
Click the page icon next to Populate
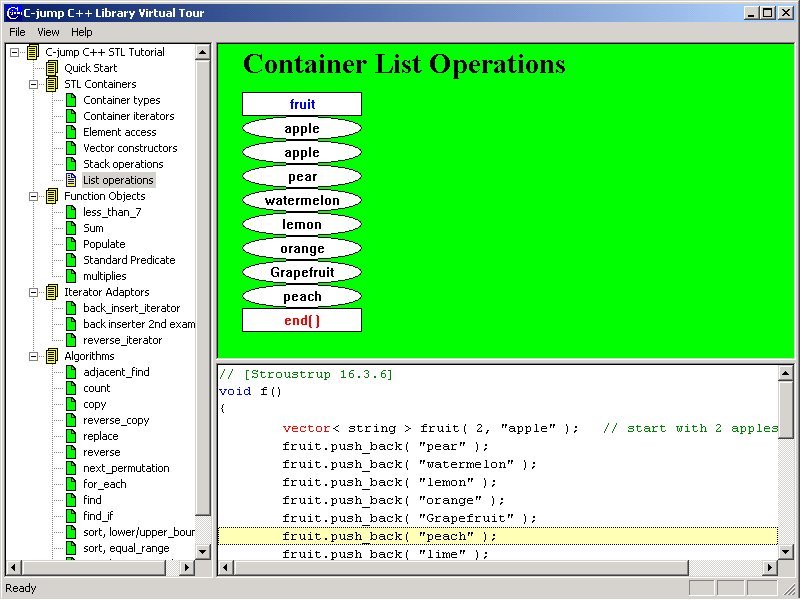point(71,244)
